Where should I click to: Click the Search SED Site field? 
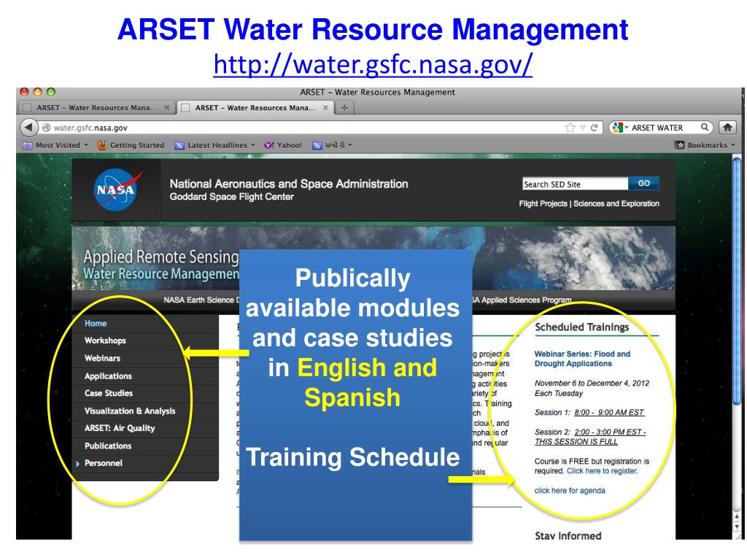coord(575,184)
